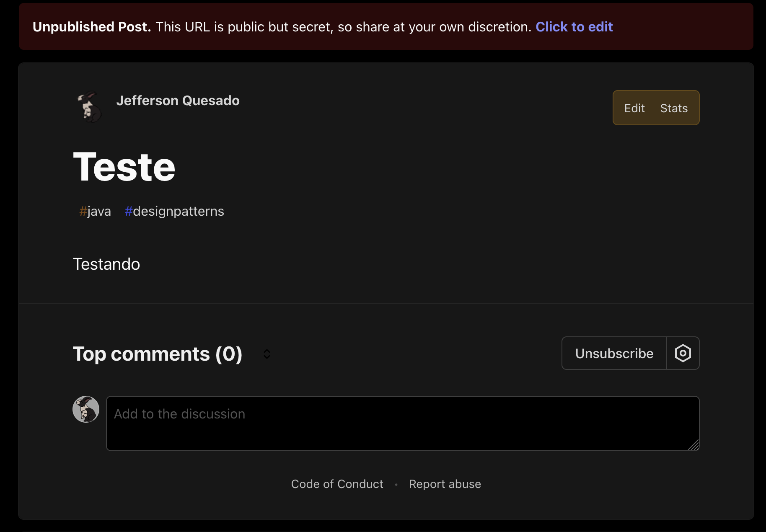Click the Edit button for the post
The width and height of the screenshot is (766, 532).
[634, 108]
